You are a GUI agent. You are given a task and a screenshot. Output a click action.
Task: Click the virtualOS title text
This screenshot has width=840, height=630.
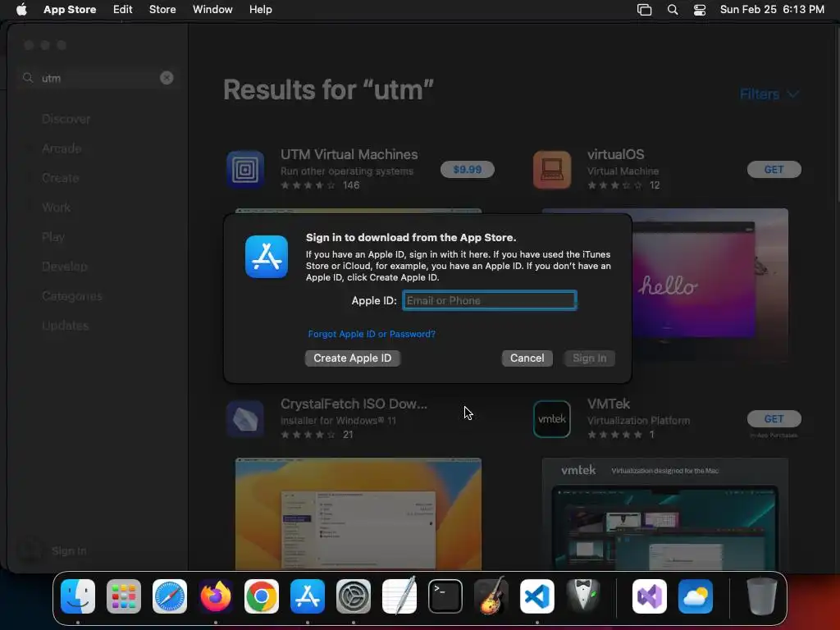coord(615,154)
